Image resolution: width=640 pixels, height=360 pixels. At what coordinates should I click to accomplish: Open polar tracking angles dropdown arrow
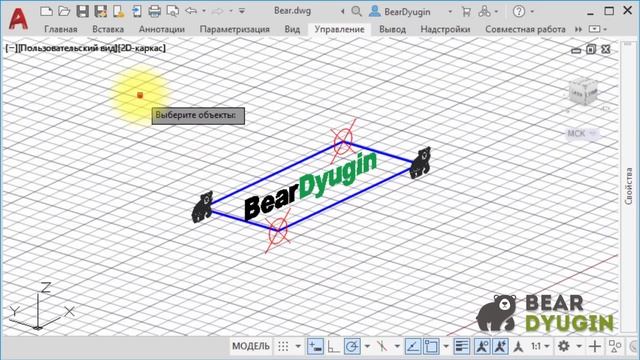pyautogui.click(x=367, y=347)
